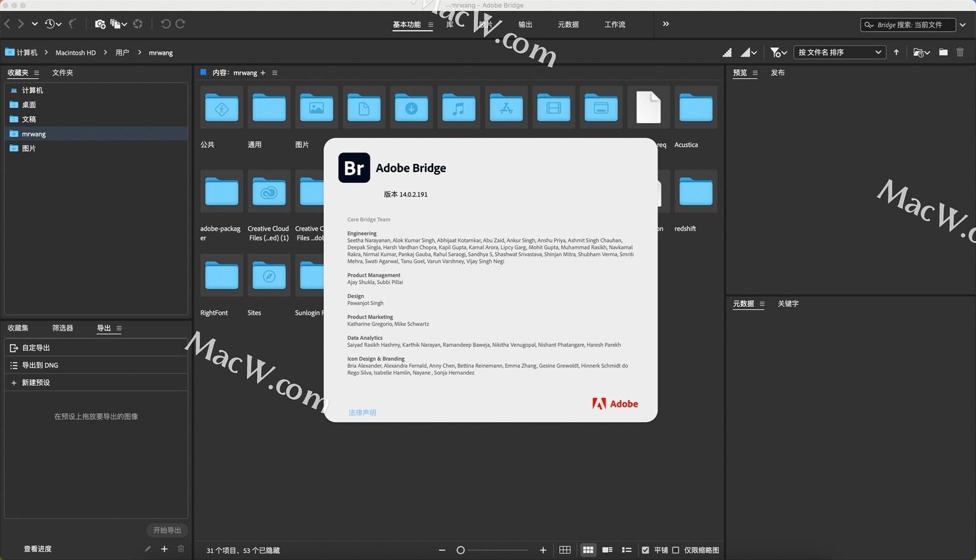Open the review mode stacked-pages menu

click(118, 24)
